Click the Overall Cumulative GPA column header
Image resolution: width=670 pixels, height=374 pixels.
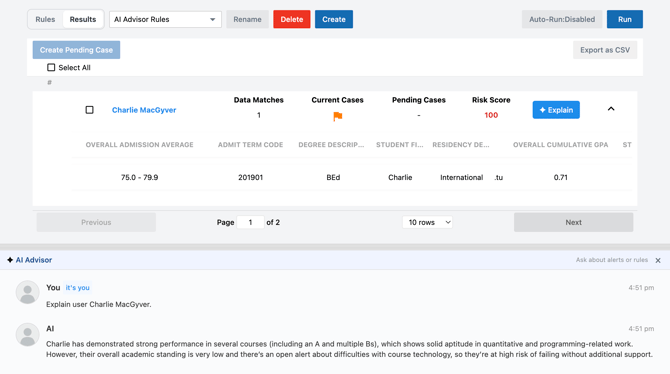(561, 145)
